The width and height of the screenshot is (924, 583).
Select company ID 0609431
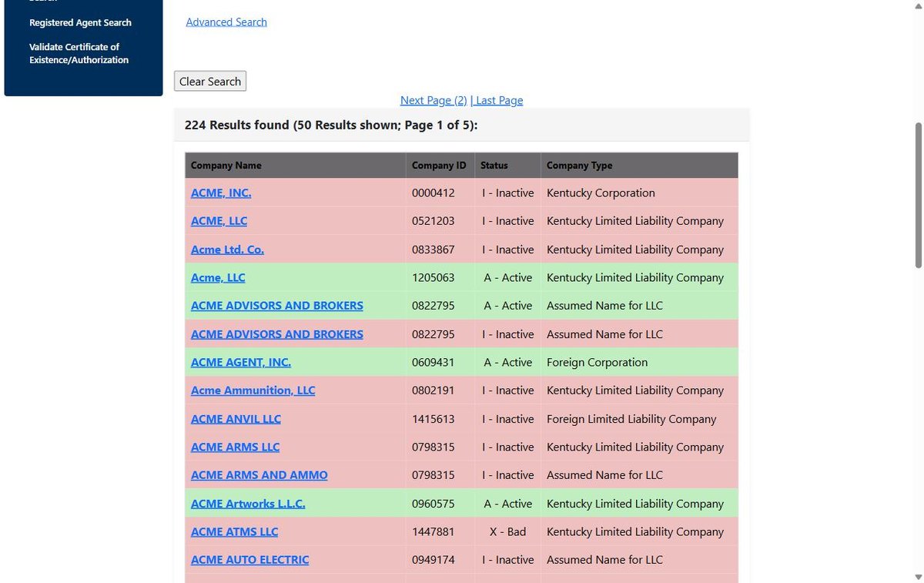pos(434,362)
